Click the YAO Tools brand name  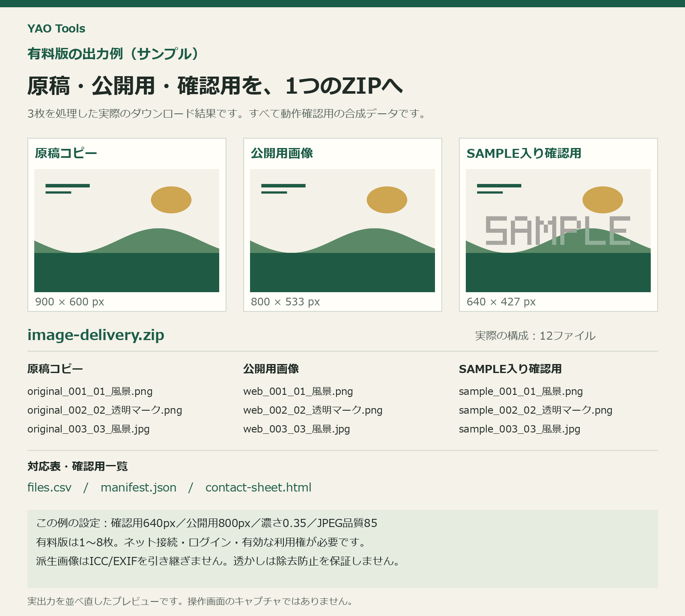pyautogui.click(x=56, y=29)
